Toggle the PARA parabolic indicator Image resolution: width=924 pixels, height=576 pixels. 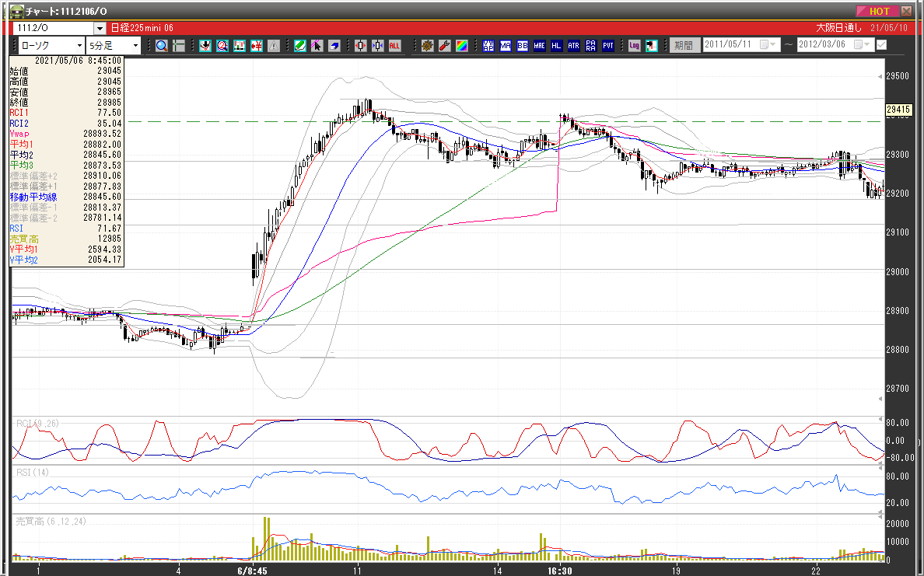tap(590, 45)
